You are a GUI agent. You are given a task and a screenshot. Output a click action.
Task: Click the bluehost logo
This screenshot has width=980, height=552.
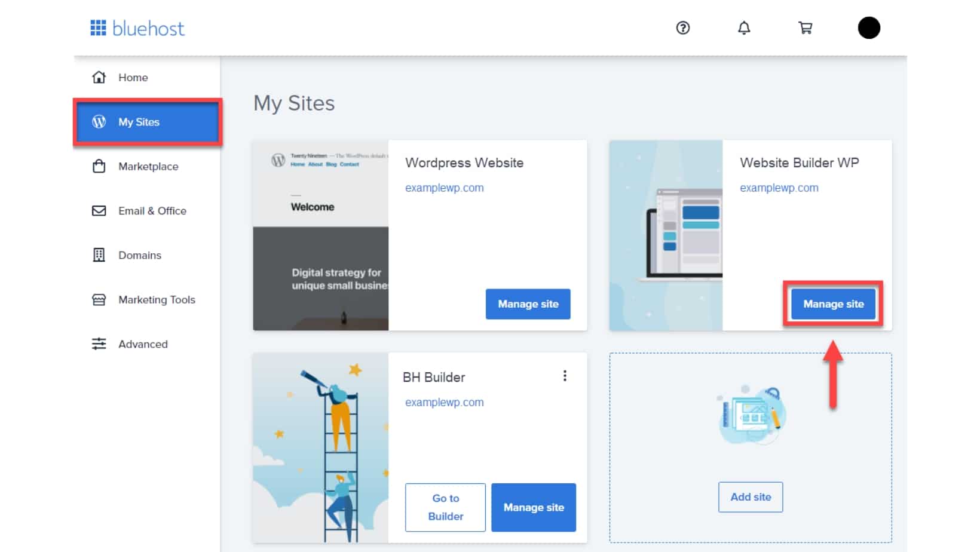(x=136, y=27)
